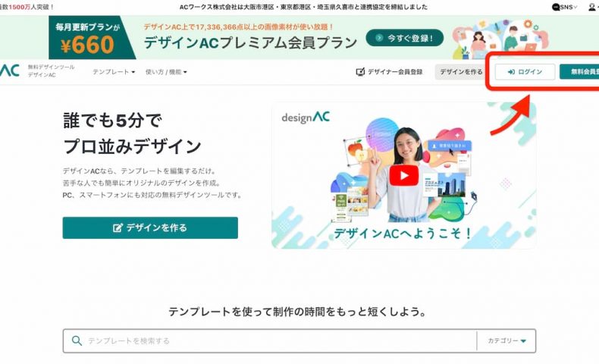Click the AC logo in the header
This screenshot has height=364, width=599.
(10, 71)
